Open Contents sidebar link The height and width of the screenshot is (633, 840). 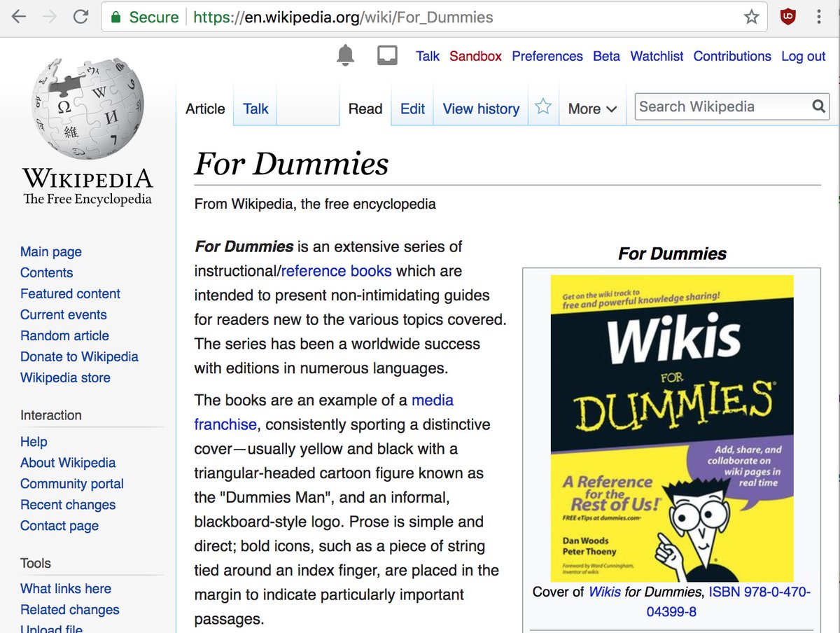point(46,272)
